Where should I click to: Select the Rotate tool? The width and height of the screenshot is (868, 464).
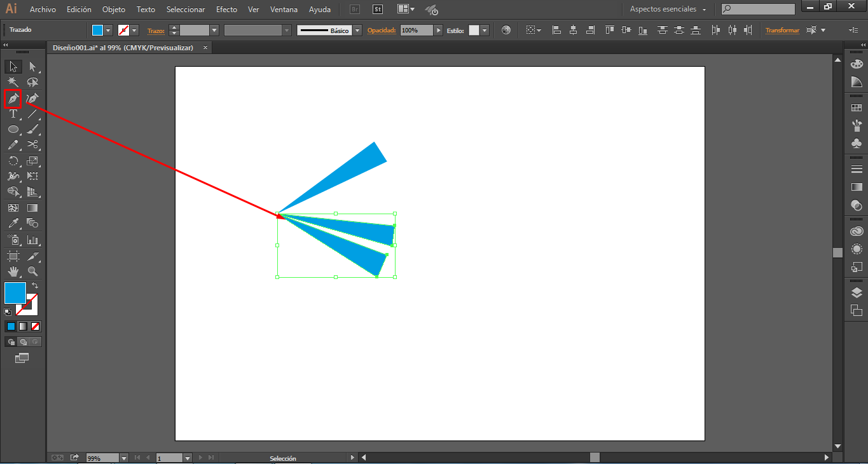13,161
